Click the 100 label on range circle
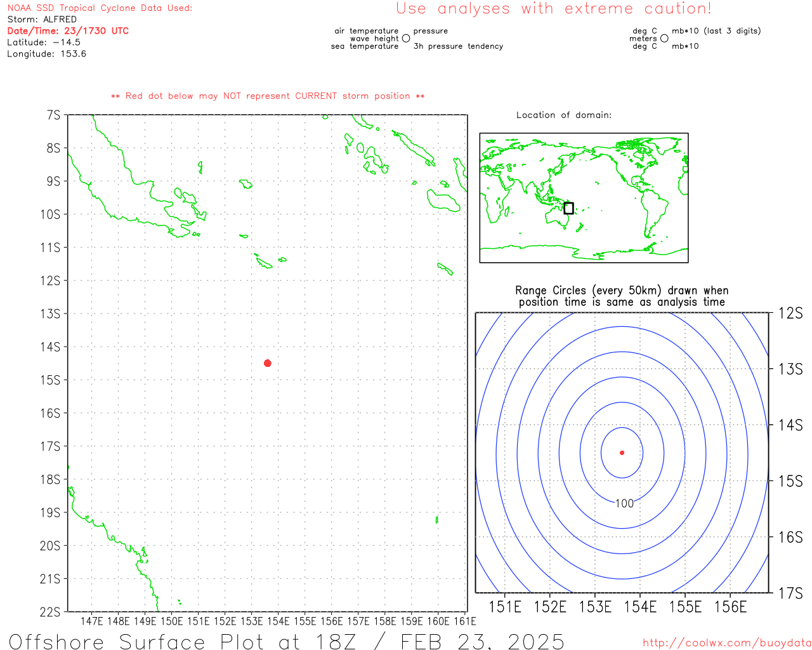 click(x=624, y=503)
